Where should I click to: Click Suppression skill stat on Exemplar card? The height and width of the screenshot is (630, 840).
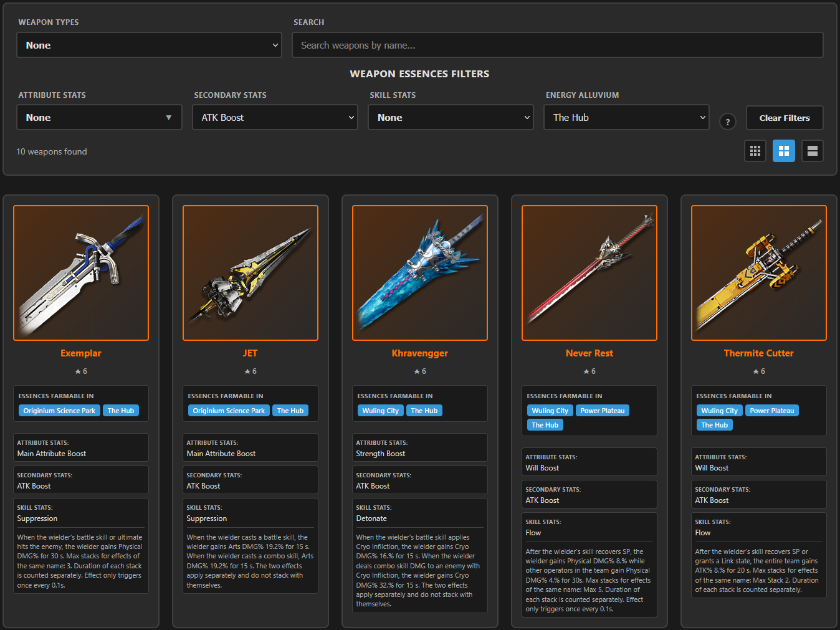pos(37,518)
